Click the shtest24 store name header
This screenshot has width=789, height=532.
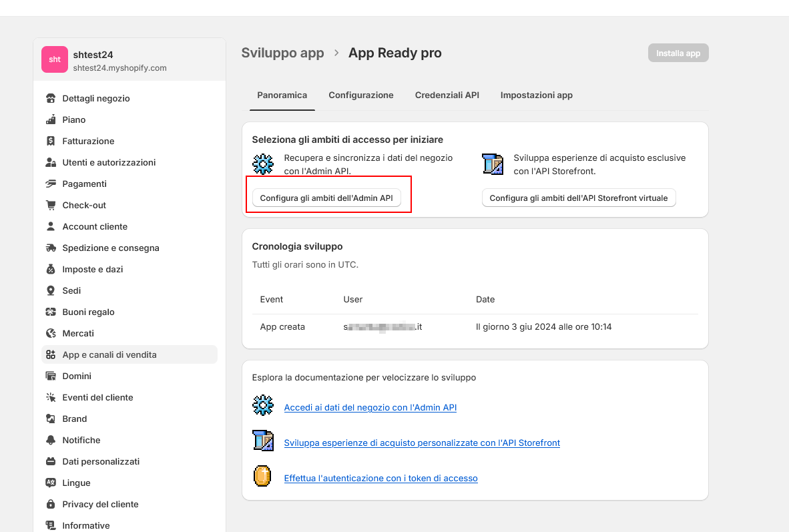click(93, 55)
